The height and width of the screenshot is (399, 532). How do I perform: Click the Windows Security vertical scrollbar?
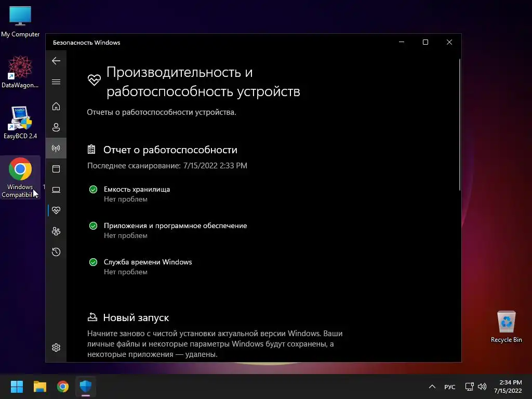click(460, 125)
